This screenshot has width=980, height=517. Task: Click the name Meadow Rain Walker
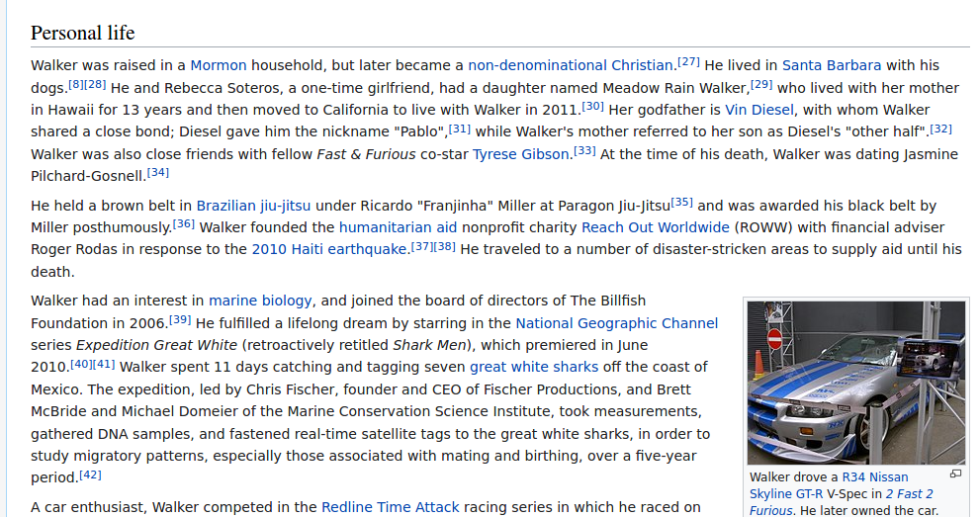675,88
